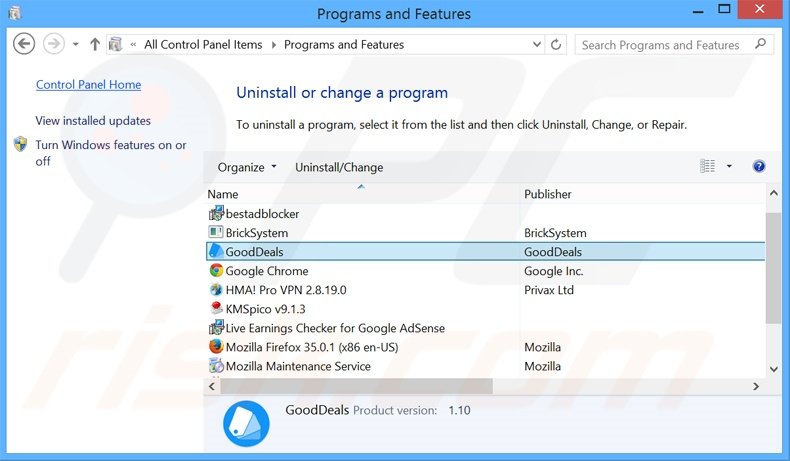
Task: Select All Control Panel Items breadcrumb
Action: (x=203, y=44)
